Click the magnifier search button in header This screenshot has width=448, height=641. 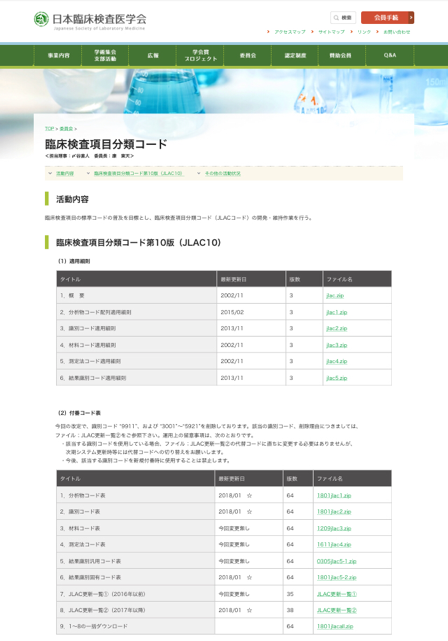(343, 18)
